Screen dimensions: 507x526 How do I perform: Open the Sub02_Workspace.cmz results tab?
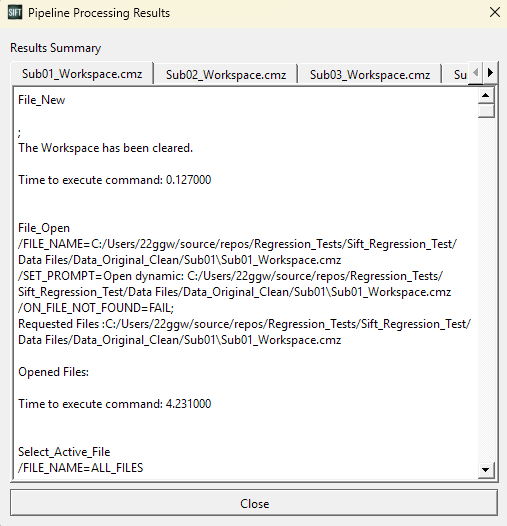point(226,74)
